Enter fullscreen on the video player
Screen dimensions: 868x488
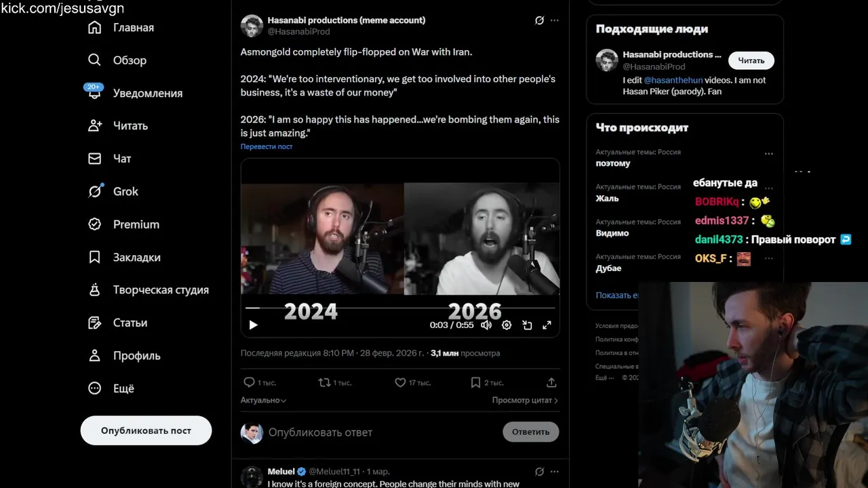547,325
